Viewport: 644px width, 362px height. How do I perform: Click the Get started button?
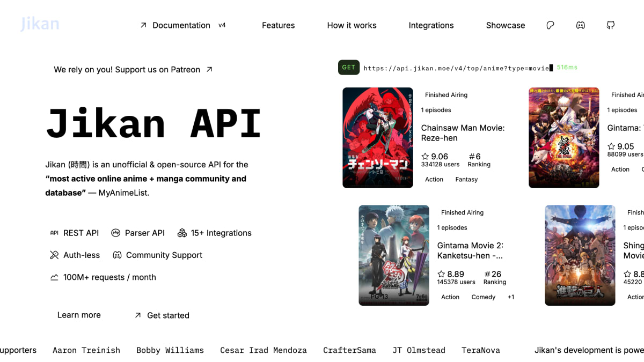(x=162, y=315)
